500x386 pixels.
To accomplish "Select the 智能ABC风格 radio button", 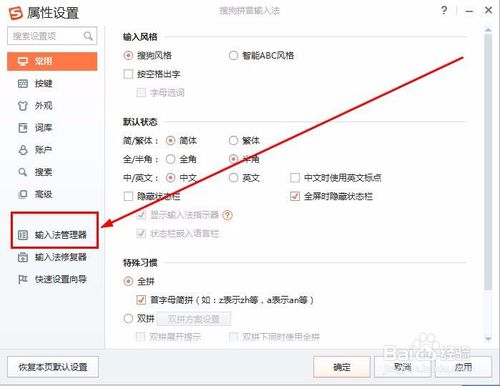I will coord(233,55).
